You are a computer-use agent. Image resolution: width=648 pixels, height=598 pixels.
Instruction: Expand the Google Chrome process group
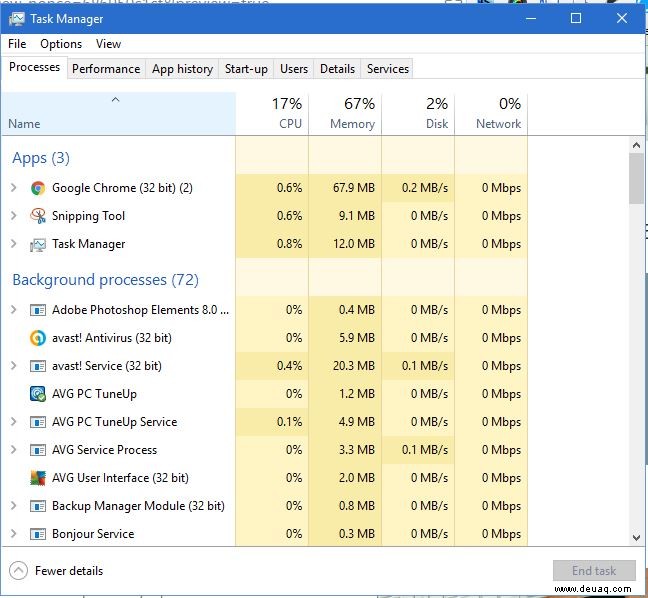pos(14,188)
